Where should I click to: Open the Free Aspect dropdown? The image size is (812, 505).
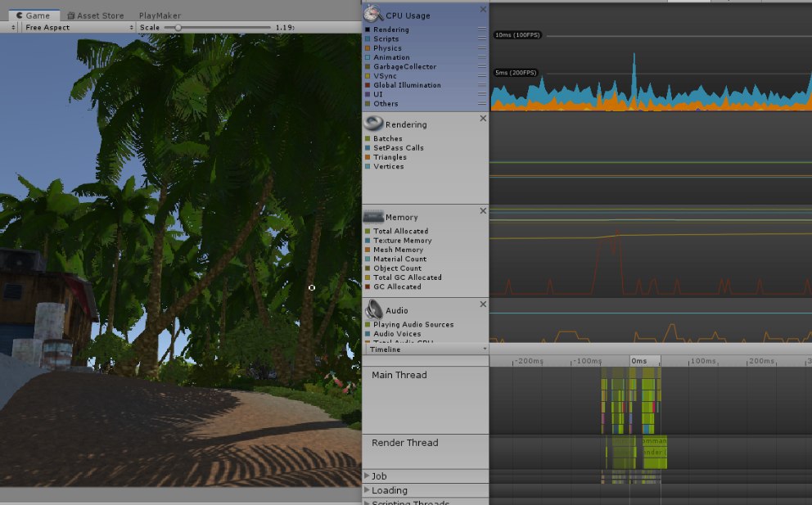coord(79,28)
